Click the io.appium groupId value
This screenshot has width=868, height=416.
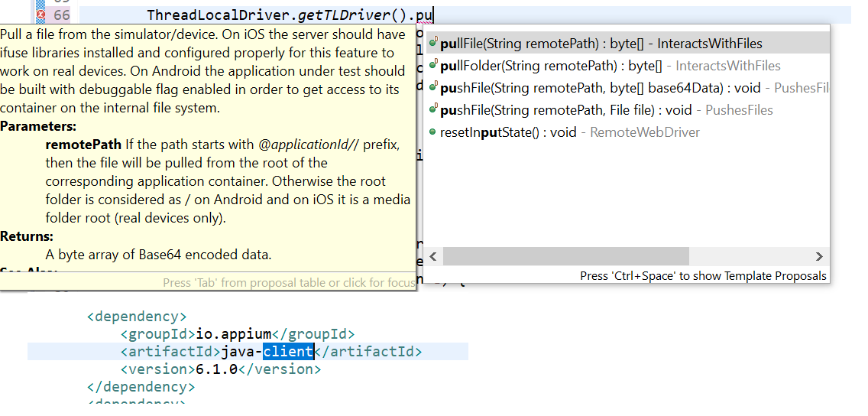coord(234,334)
